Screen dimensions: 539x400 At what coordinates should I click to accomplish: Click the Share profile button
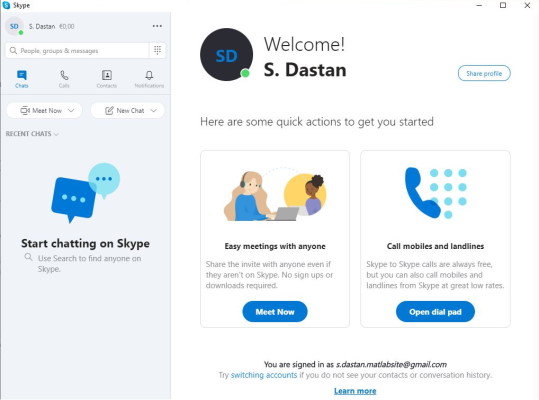pyautogui.click(x=484, y=73)
